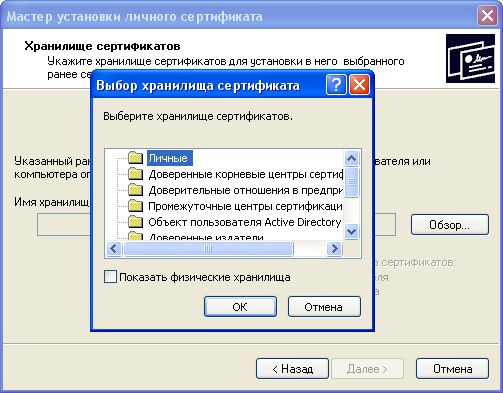This screenshot has width=503, height=393.
Task: Click the store name input field in wizard
Action: [x=216, y=225]
